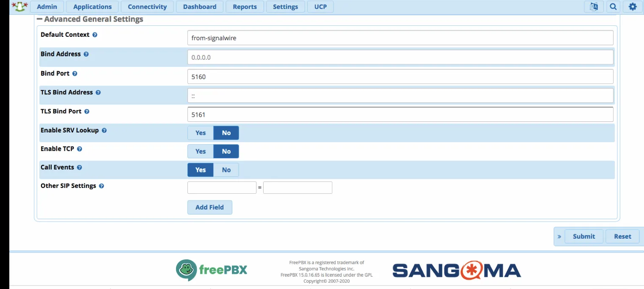
Task: Click the Add Field button
Action: (x=209, y=207)
